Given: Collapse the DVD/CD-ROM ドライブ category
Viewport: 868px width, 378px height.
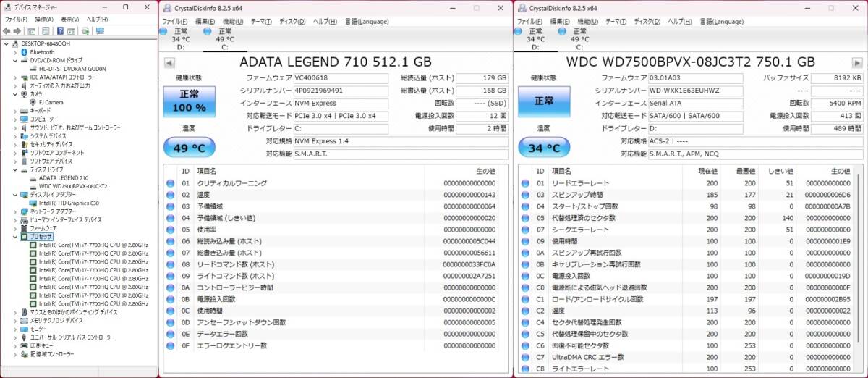Looking at the screenshot, I should point(16,60).
